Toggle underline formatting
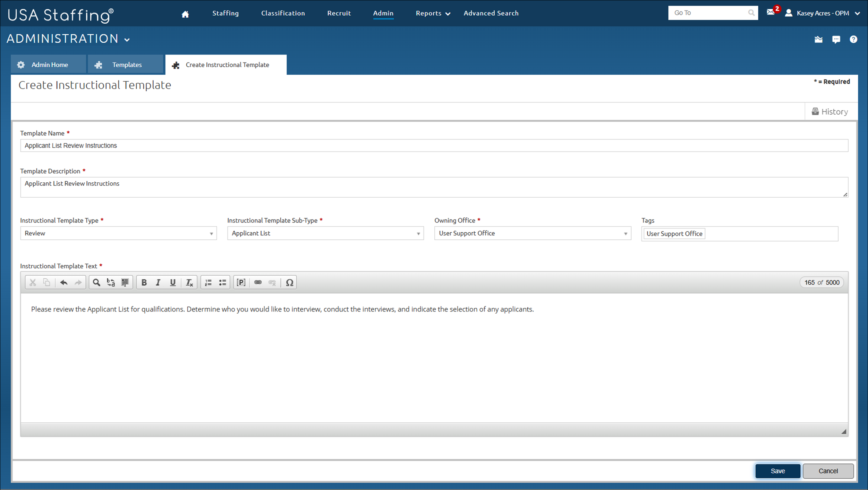This screenshot has width=868, height=490. point(172,282)
